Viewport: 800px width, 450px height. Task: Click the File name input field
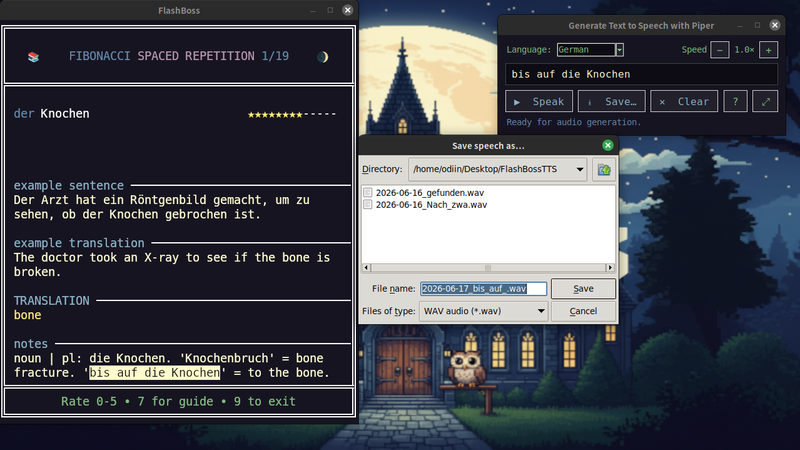(483, 289)
